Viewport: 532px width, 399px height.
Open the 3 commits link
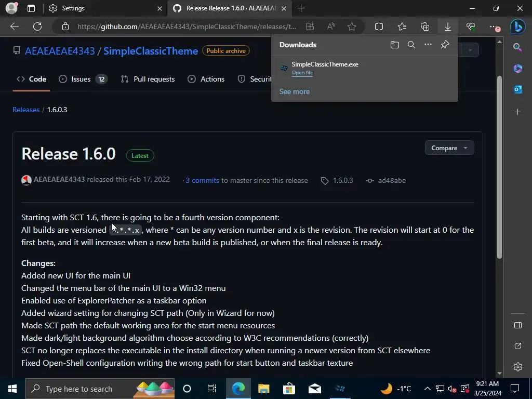tap(202, 180)
